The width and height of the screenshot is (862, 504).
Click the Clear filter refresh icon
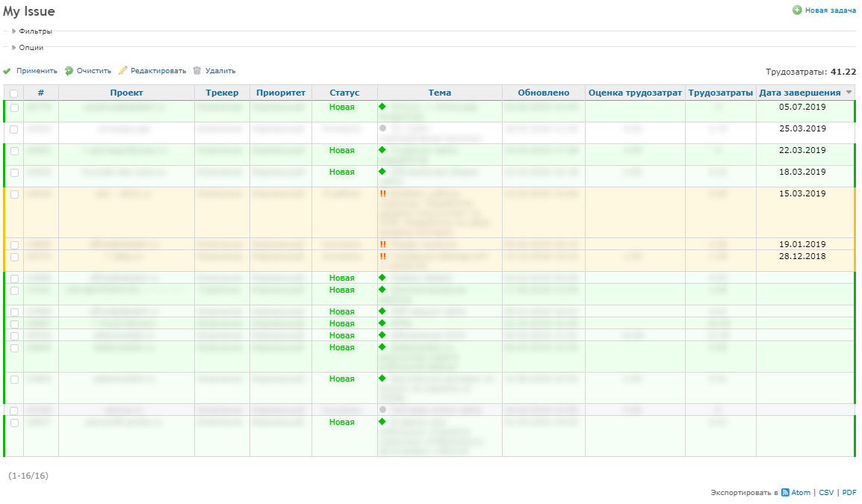click(x=69, y=71)
